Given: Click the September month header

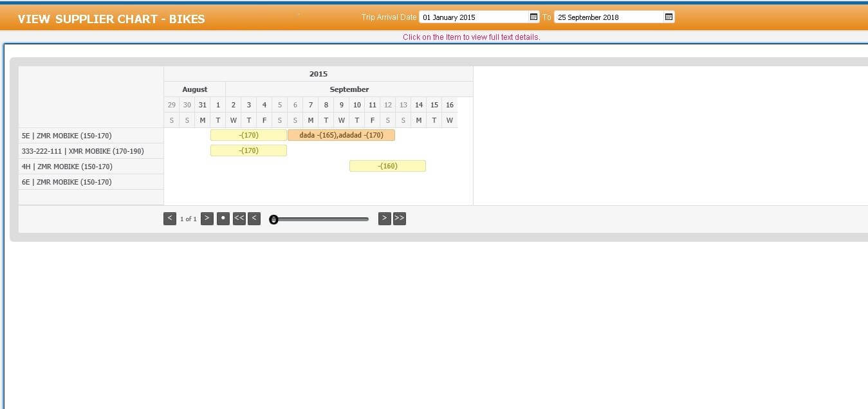Looking at the screenshot, I should [x=349, y=89].
